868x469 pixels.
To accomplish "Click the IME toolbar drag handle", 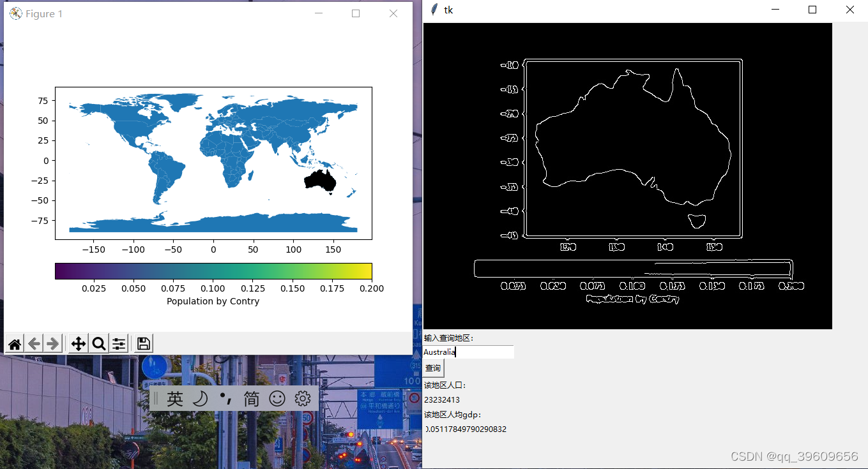I will tap(155, 399).
